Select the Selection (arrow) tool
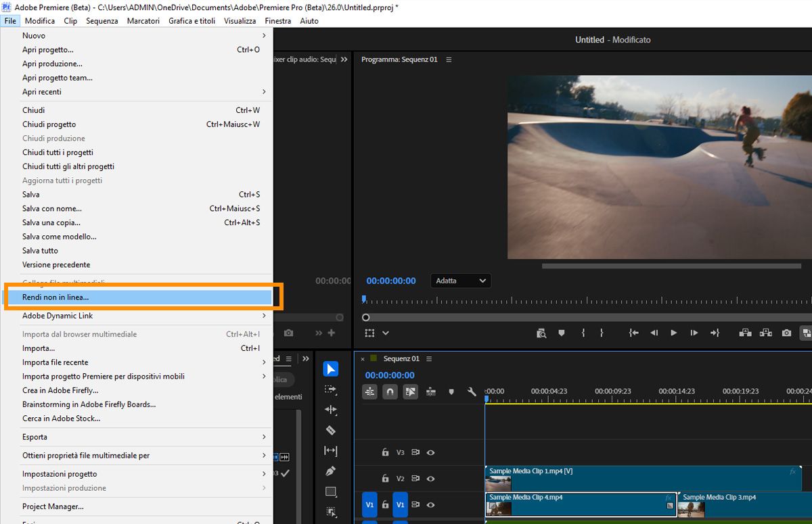This screenshot has height=524, width=812. pyautogui.click(x=331, y=368)
